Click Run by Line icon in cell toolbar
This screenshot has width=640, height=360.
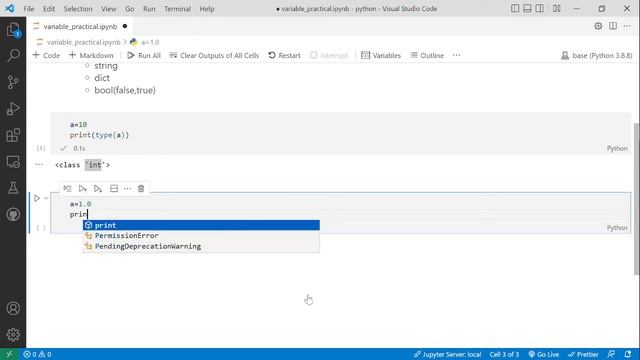point(67,189)
